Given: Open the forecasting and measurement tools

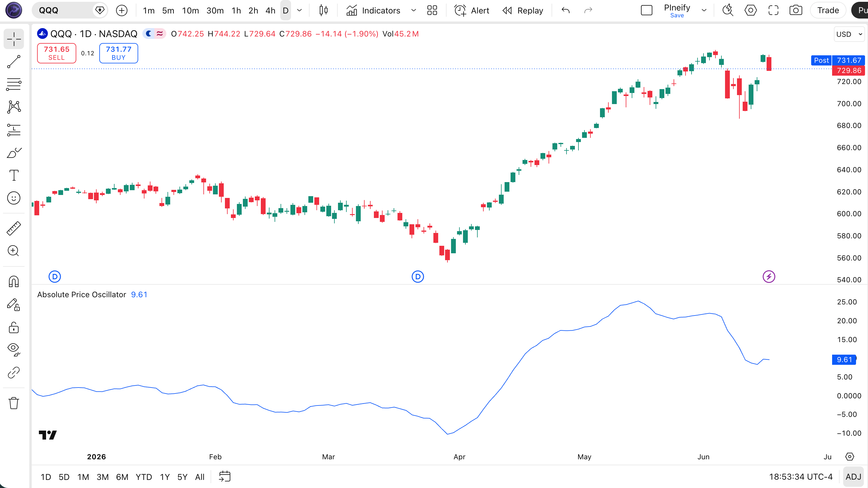Looking at the screenshot, I should click(x=14, y=130).
